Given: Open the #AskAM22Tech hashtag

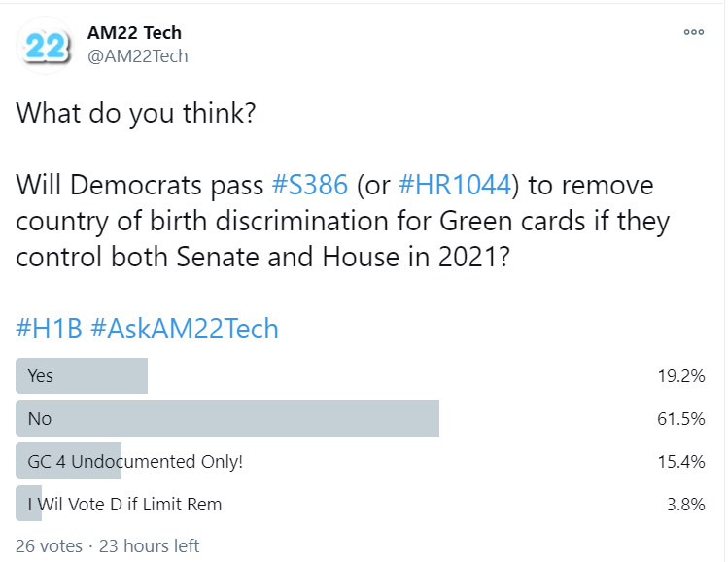Looking at the screenshot, I should click(x=185, y=329).
